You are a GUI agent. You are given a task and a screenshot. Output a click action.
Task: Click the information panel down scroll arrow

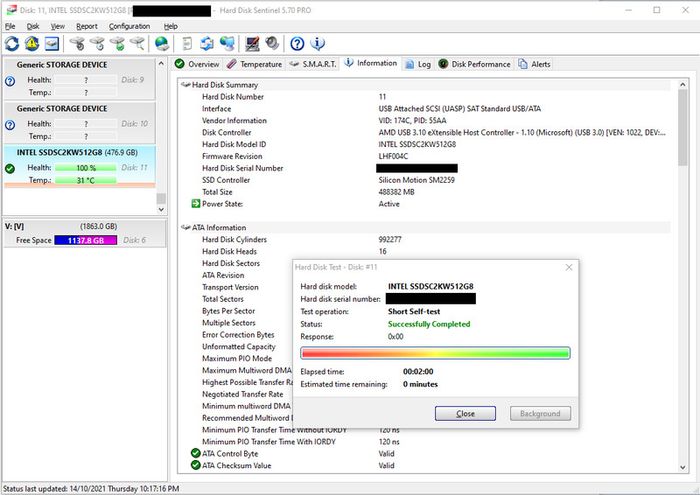[683, 467]
